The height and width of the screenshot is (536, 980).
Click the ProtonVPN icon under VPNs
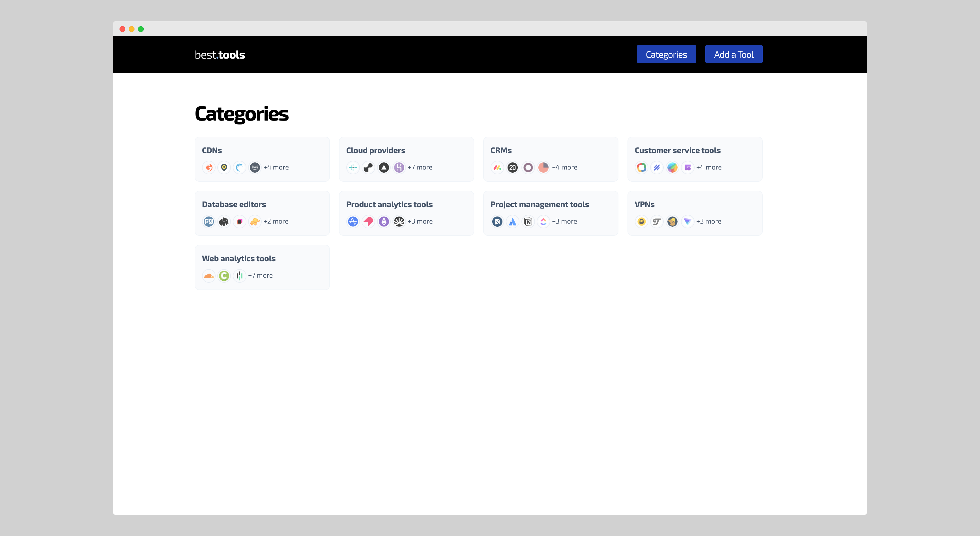[688, 221]
